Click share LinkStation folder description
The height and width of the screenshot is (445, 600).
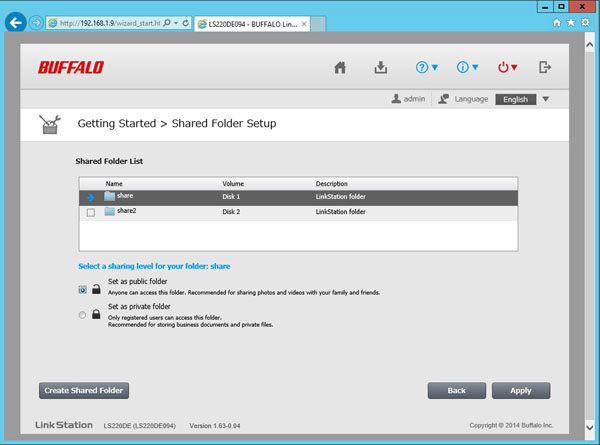341,197
